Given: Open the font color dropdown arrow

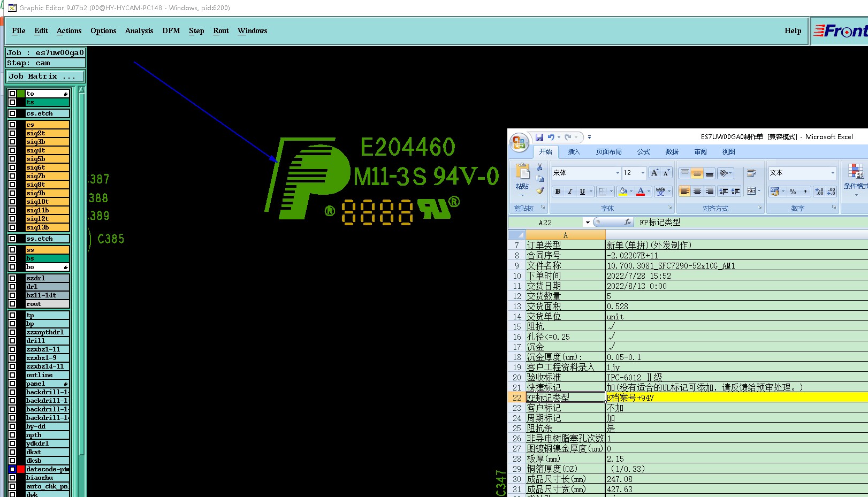Looking at the screenshot, I should point(649,192).
